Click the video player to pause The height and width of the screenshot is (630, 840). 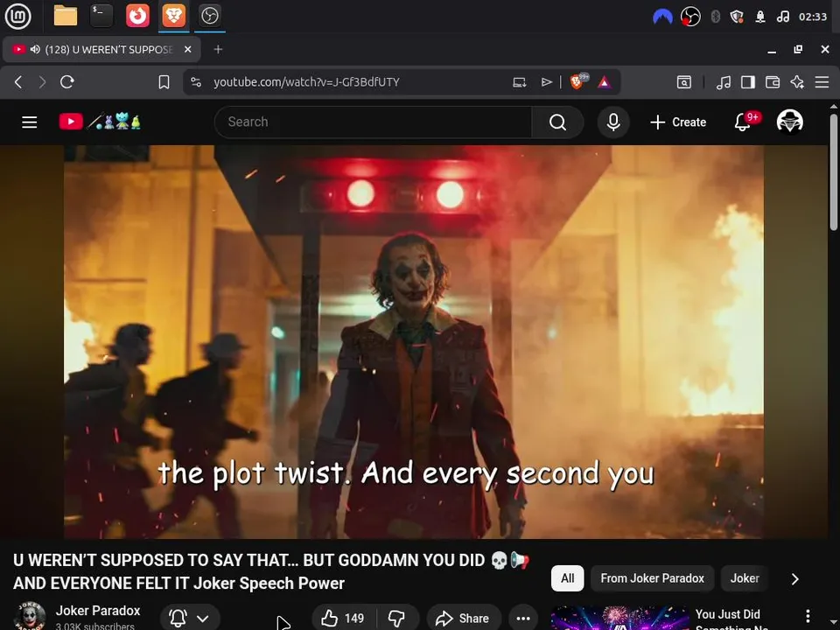414,342
